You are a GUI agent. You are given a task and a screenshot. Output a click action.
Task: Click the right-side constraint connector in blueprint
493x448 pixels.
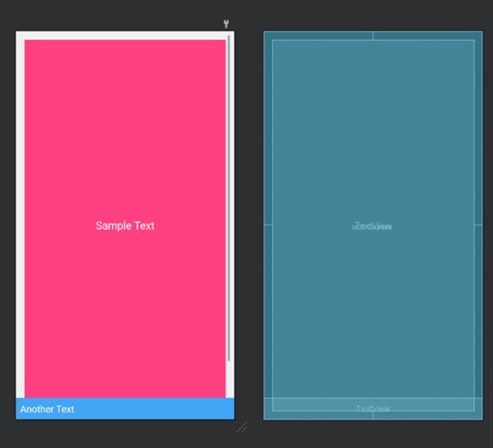(478, 225)
